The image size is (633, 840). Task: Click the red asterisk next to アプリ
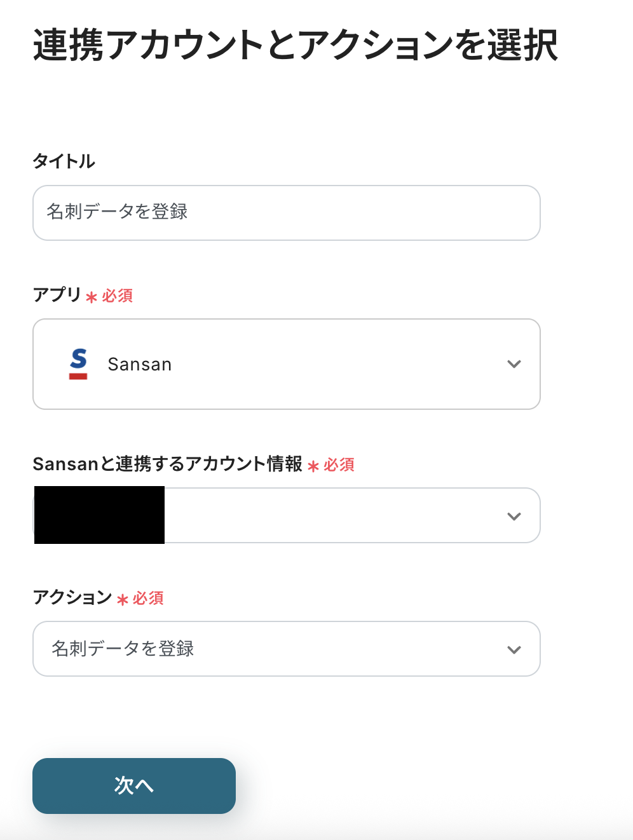(x=92, y=297)
